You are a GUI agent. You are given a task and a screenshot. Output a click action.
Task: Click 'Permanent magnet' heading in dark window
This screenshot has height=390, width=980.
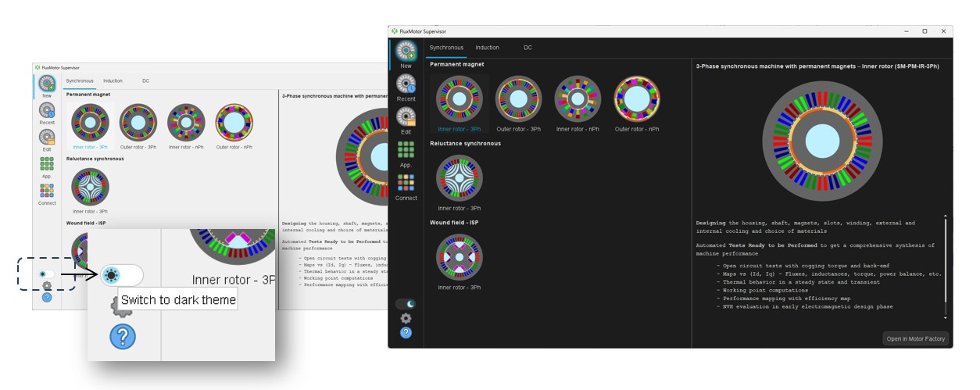[x=457, y=65]
